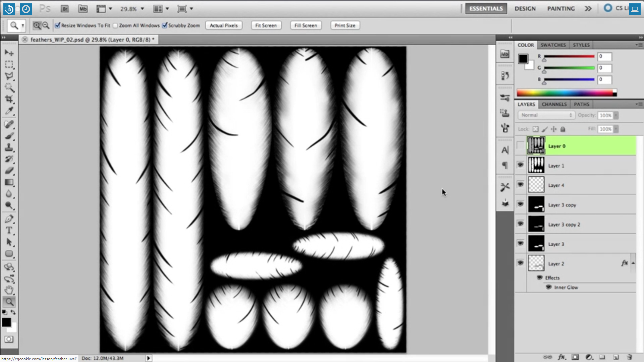The width and height of the screenshot is (644, 362).
Task: Hide Layer 1 with the eye icon
Action: click(520, 165)
